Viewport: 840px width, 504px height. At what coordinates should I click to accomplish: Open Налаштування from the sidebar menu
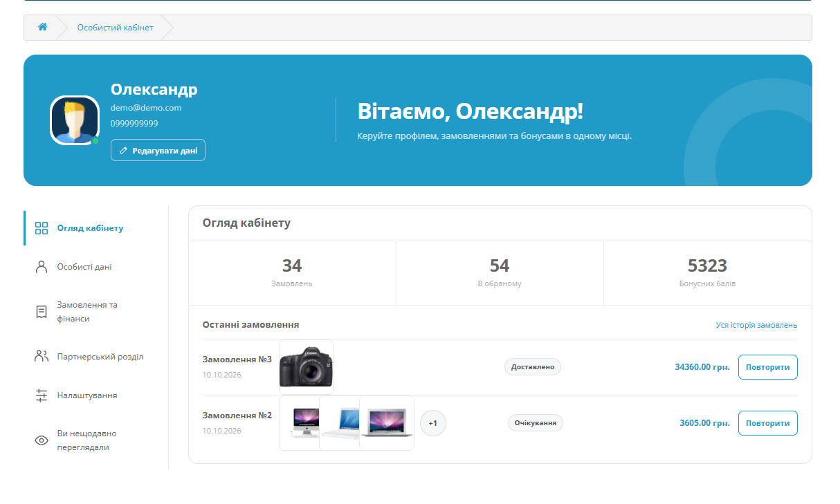pyautogui.click(x=87, y=395)
